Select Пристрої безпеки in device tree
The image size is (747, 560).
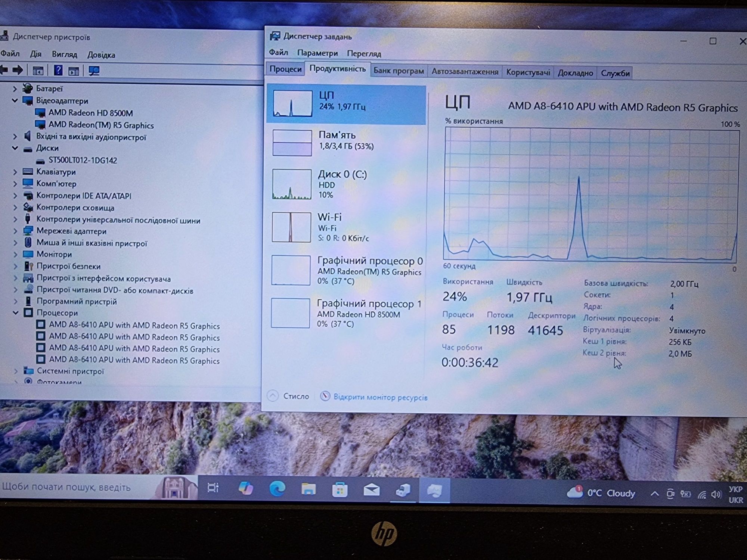click(68, 266)
